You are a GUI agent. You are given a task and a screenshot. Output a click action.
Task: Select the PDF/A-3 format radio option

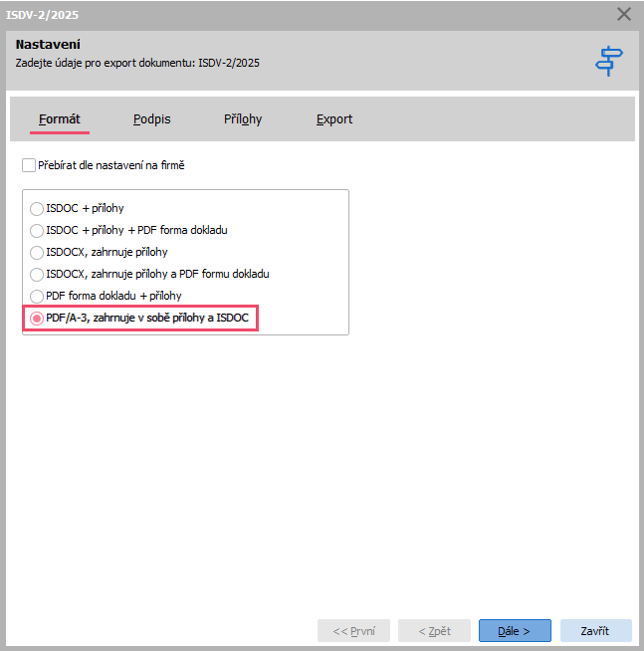[x=37, y=319]
